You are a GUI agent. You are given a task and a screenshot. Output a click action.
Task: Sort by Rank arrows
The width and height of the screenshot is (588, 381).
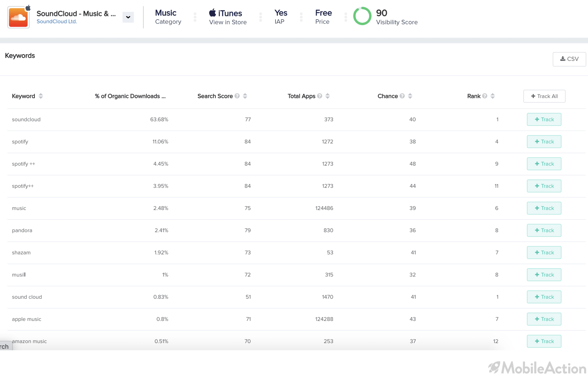(x=493, y=96)
